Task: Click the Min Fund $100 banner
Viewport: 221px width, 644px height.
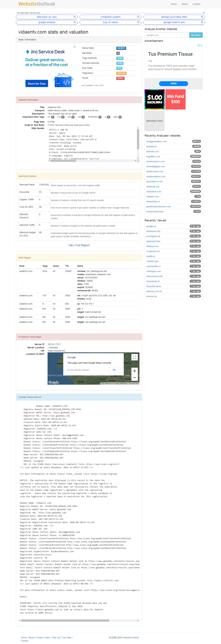Action: [175, 99]
